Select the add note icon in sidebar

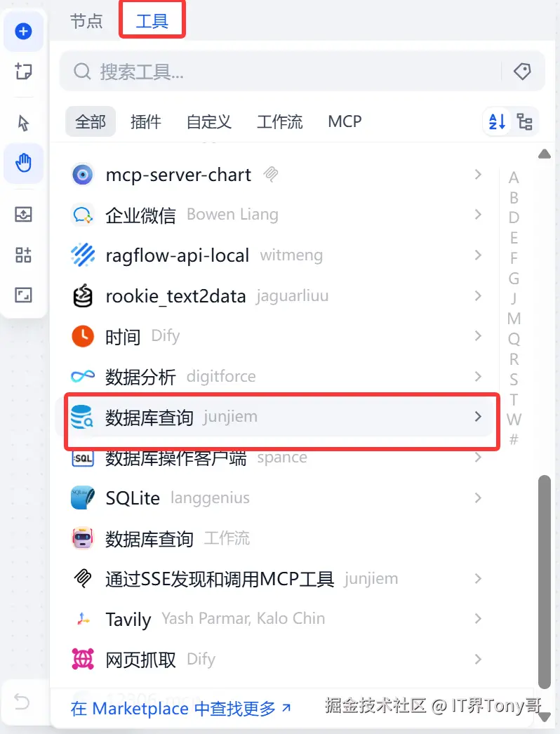23,72
